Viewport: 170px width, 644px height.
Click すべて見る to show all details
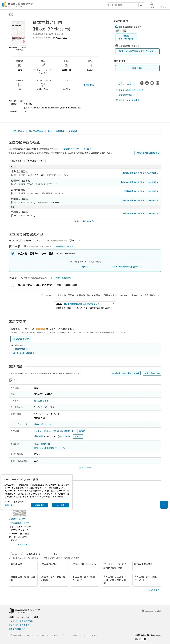click(89, 85)
